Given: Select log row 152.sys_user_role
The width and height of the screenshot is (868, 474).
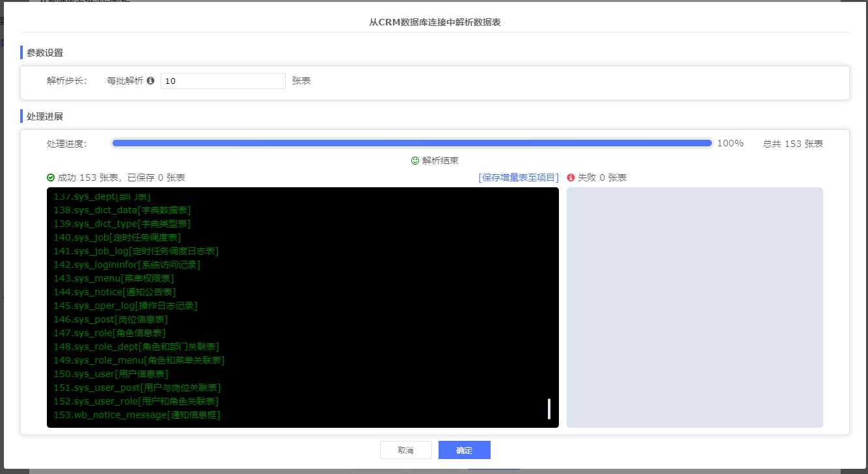Looking at the screenshot, I should [x=136, y=401].
